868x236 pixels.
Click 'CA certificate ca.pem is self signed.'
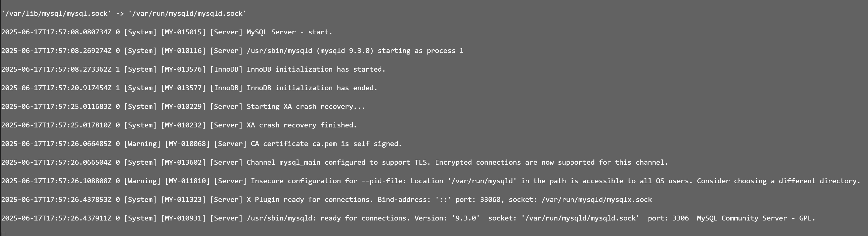click(x=327, y=144)
